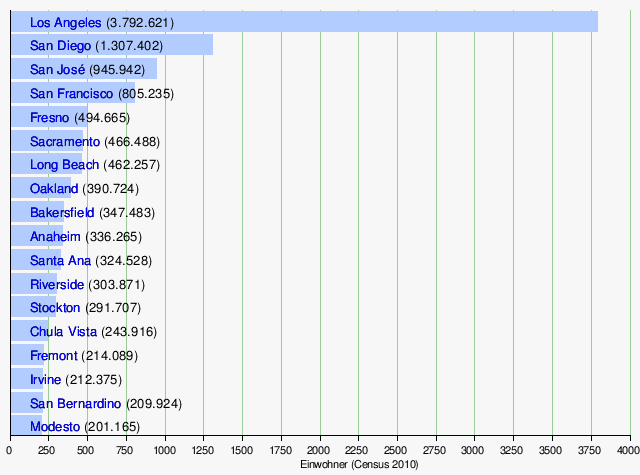
Task: Click the Einwohner (Census 2010) axis title
Action: pos(359,464)
